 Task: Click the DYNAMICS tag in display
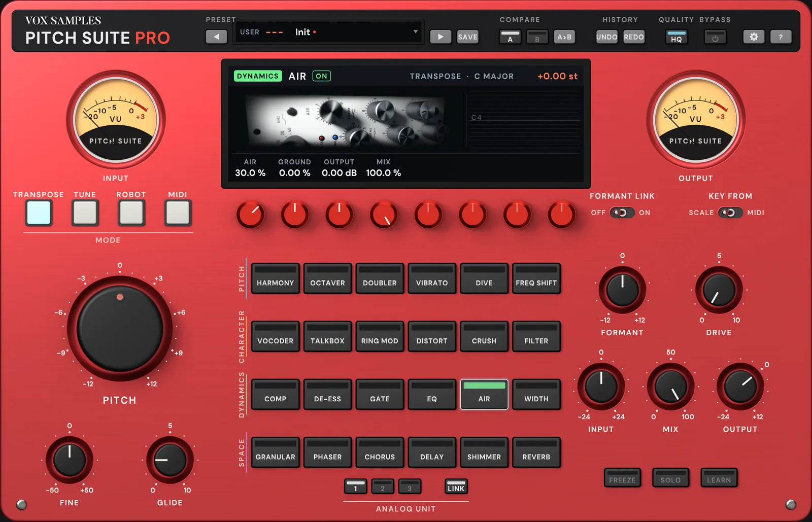point(258,76)
